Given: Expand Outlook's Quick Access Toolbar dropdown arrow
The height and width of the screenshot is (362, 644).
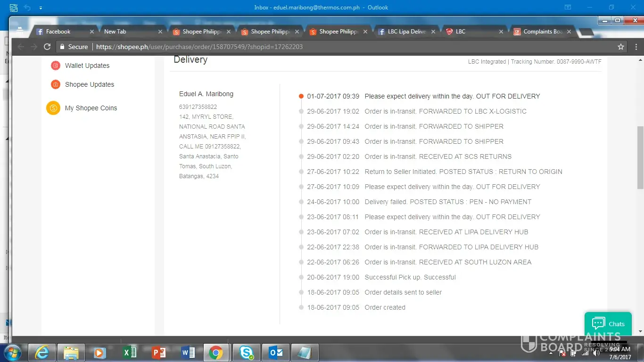Looking at the screenshot, I should [x=41, y=8].
